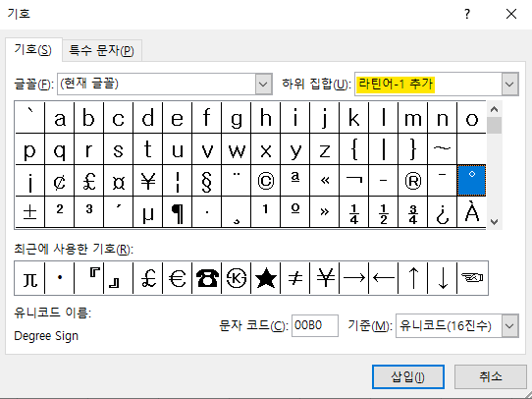Image resolution: width=532 pixels, height=399 pixels.
Task: Switch to the 기호(S) tab
Action: point(33,50)
